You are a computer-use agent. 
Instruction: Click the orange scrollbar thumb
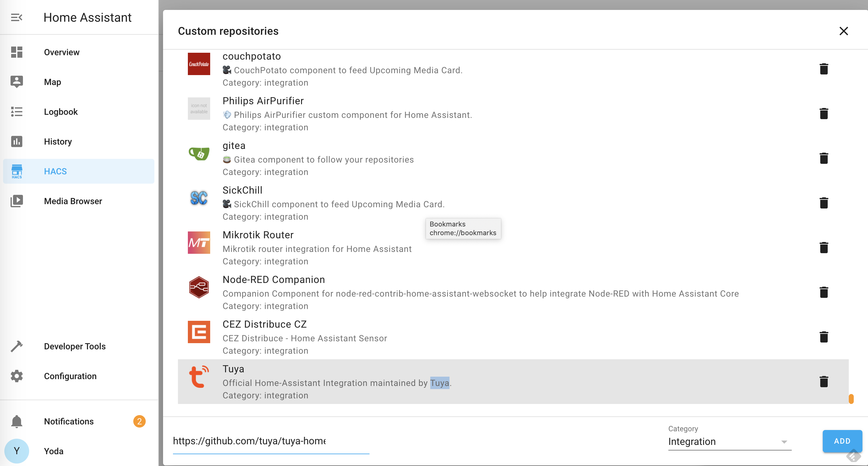pyautogui.click(x=851, y=399)
